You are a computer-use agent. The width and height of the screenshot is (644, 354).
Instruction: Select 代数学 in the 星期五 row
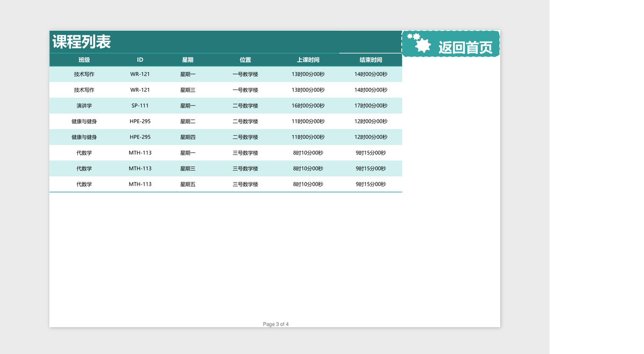(x=84, y=184)
